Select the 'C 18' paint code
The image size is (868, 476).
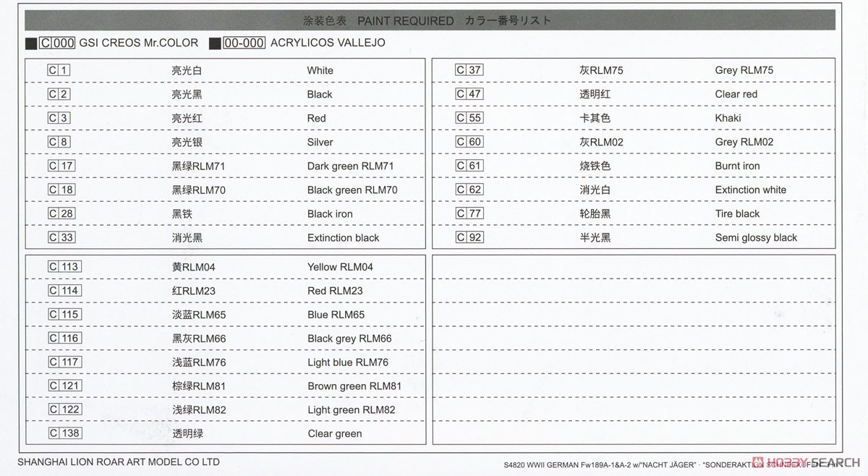(x=61, y=190)
